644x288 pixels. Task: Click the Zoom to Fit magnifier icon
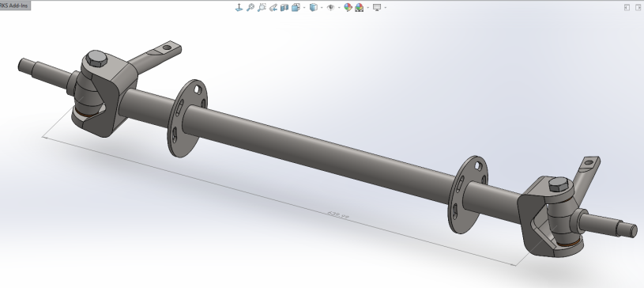coord(250,7)
